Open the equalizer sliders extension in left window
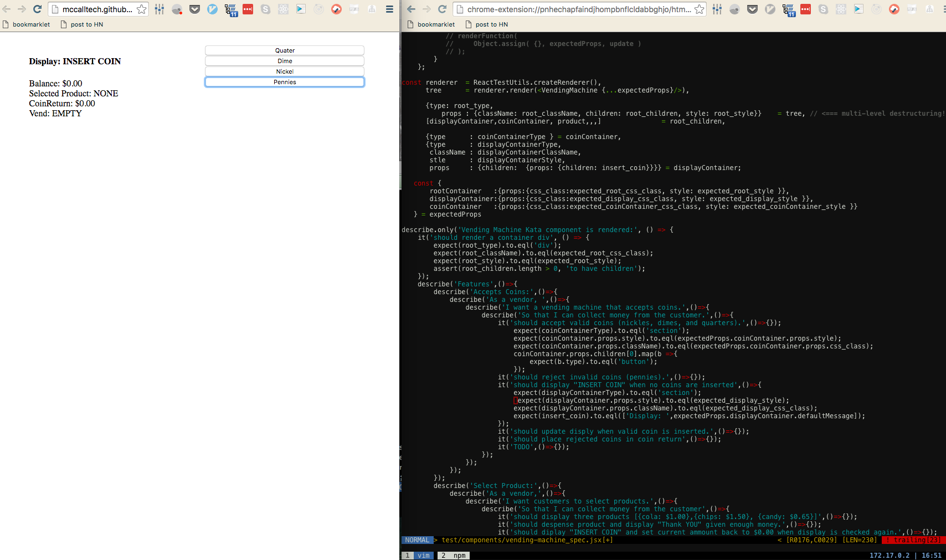946x560 pixels. 160,9
